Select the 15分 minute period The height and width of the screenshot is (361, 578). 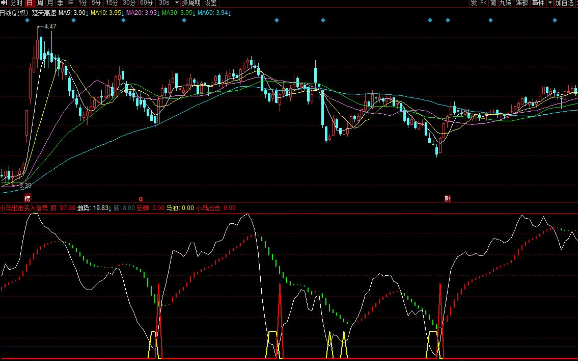tap(112, 3)
